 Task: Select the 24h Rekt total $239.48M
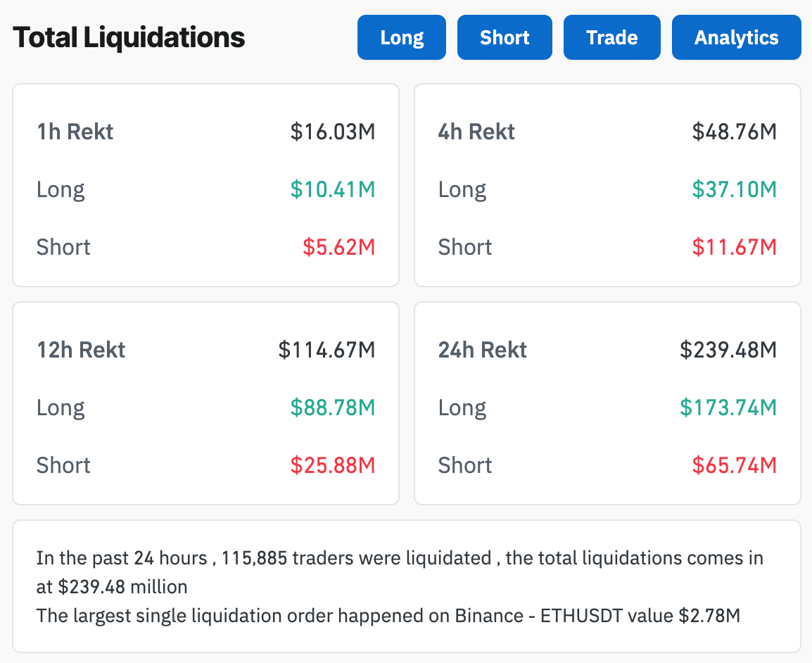pyautogui.click(x=728, y=350)
